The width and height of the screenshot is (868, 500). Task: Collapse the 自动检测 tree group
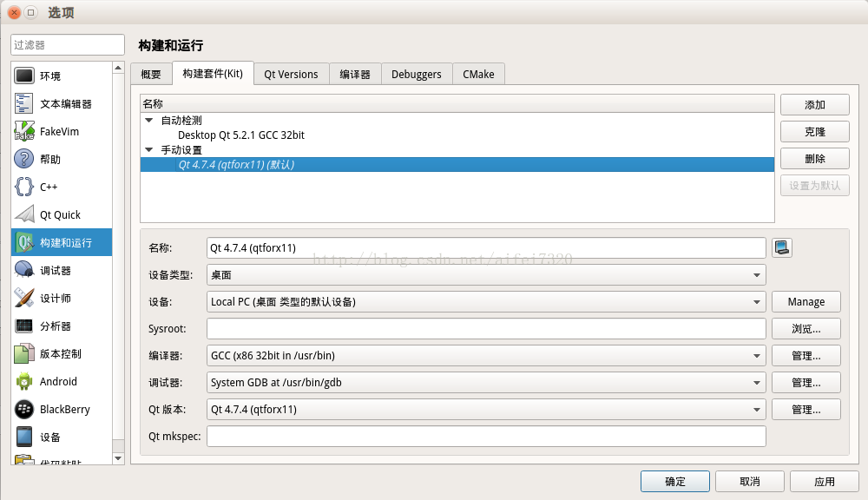[149, 120]
